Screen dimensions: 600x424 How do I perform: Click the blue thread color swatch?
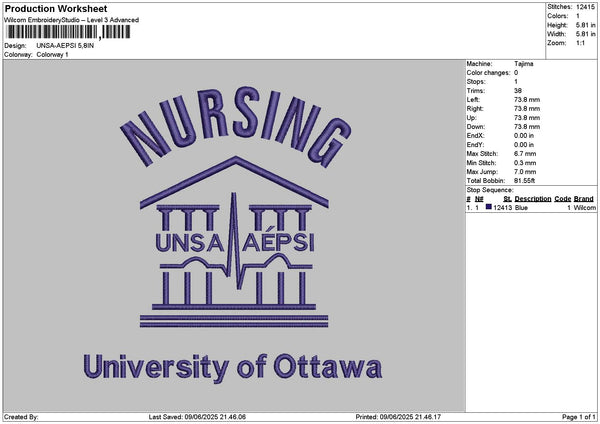tap(489, 207)
